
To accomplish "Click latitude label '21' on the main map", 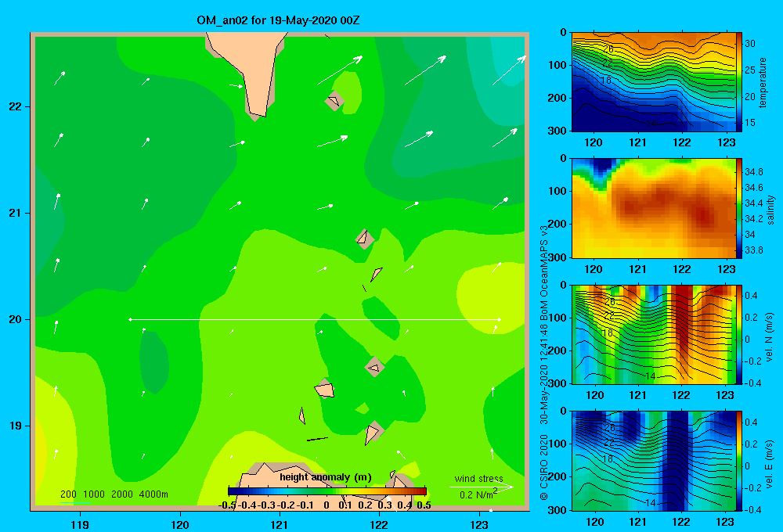I will pyautogui.click(x=15, y=213).
